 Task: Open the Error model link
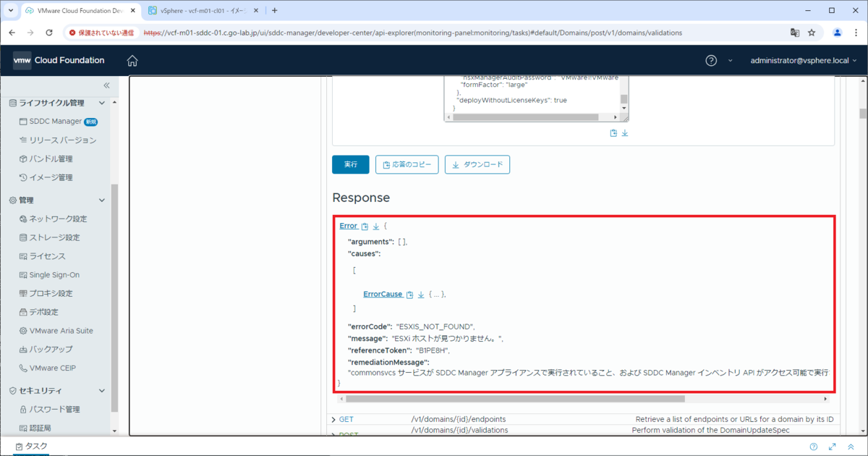tap(348, 227)
